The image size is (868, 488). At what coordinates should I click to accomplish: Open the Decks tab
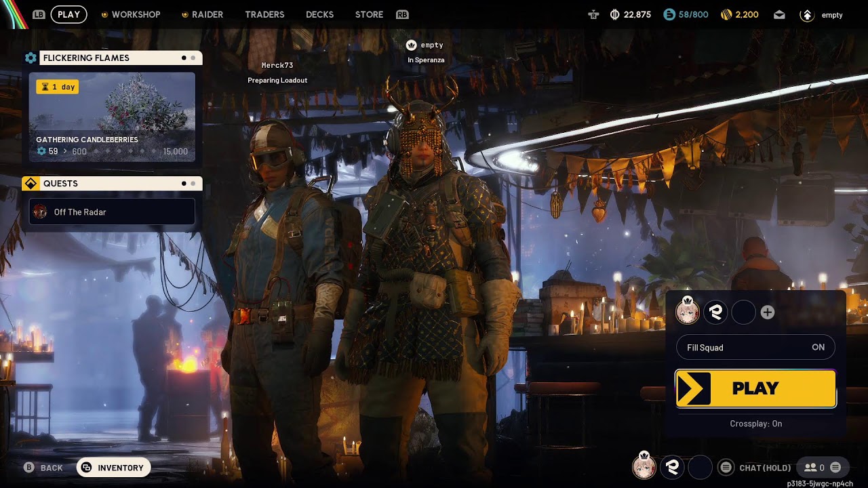(319, 14)
